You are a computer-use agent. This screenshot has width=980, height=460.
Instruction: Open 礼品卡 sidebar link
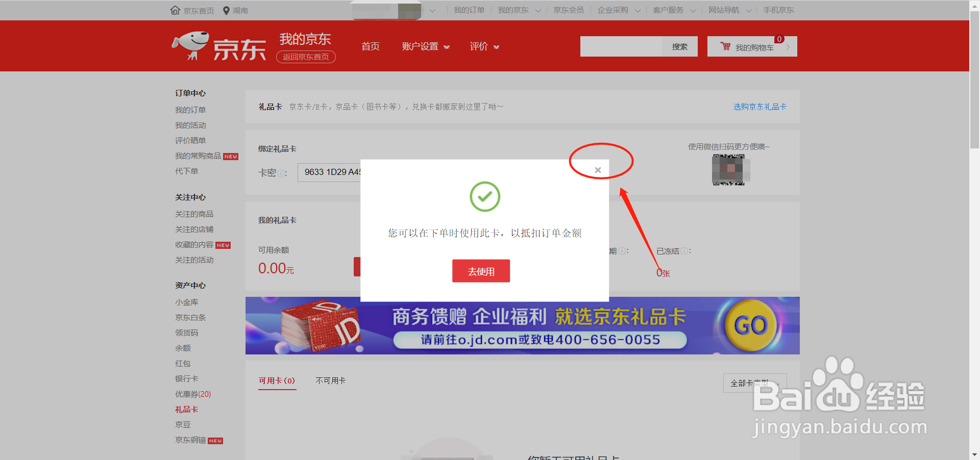click(187, 410)
